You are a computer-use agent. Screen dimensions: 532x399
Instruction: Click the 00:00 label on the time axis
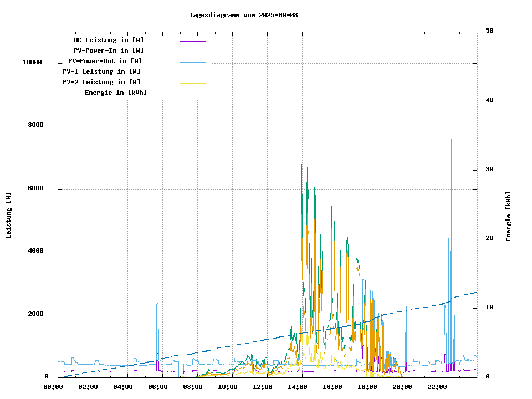tap(54, 387)
